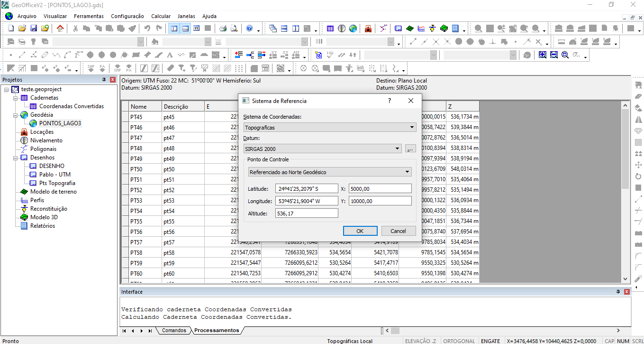
Task: Open the Ferramentas menu
Action: pos(89,16)
